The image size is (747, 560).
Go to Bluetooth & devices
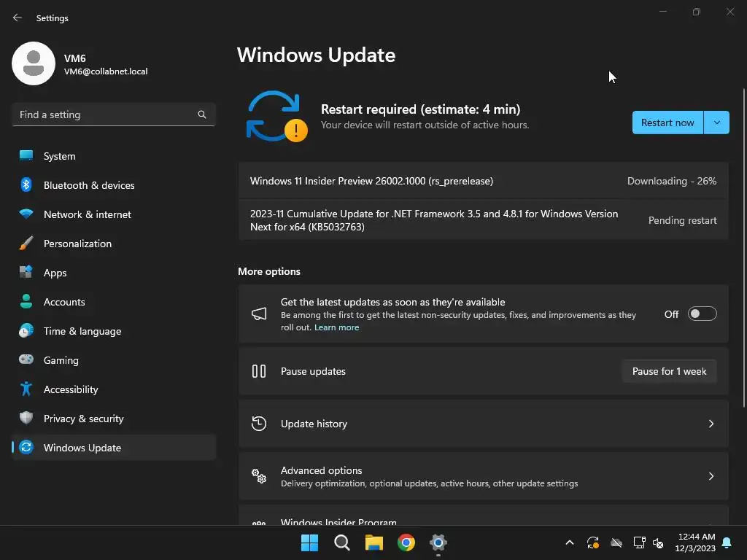(x=114, y=184)
